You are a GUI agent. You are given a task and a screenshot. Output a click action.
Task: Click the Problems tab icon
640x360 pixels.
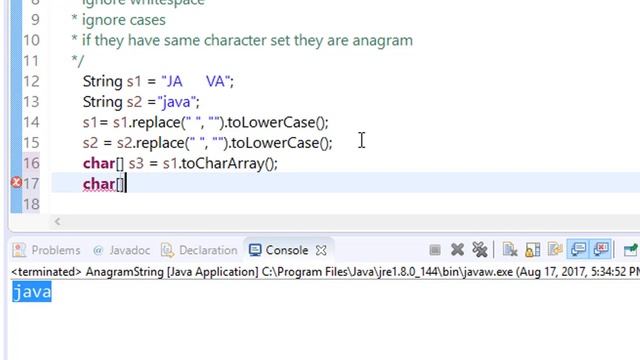click(x=19, y=250)
